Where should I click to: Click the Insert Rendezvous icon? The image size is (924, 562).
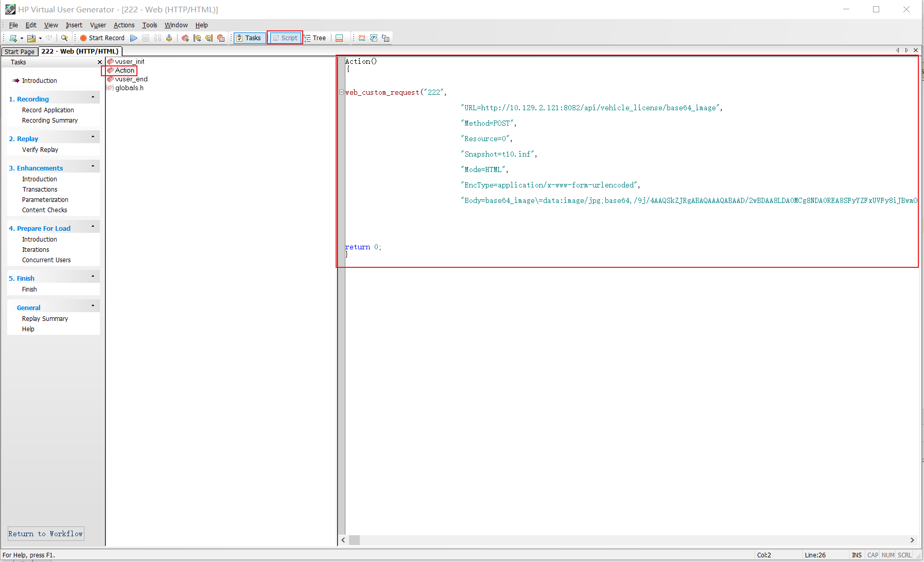click(x=221, y=38)
